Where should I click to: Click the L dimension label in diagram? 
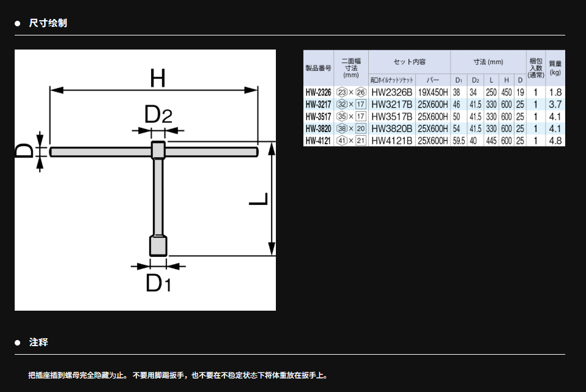[259, 199]
